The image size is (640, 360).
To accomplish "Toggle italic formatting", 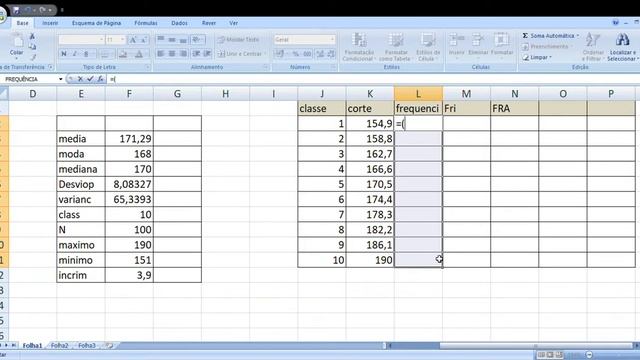I will (x=75, y=54).
